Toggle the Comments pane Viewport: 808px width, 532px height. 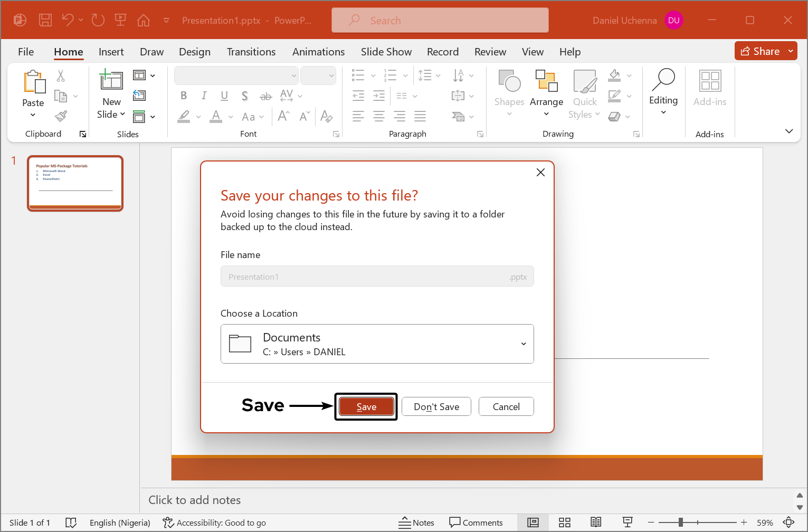click(x=476, y=522)
